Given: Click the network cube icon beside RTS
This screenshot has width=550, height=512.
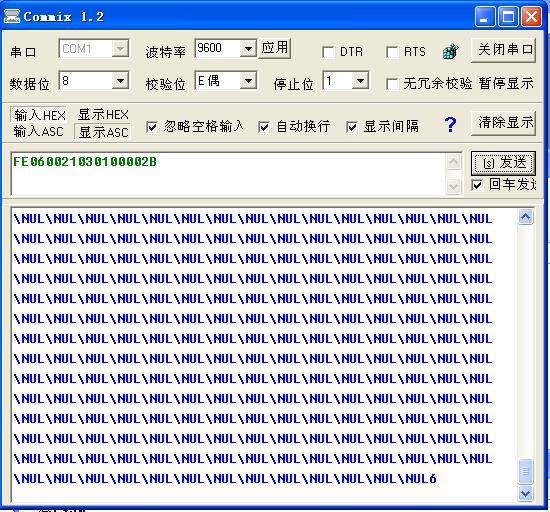Looking at the screenshot, I should pos(450,52).
